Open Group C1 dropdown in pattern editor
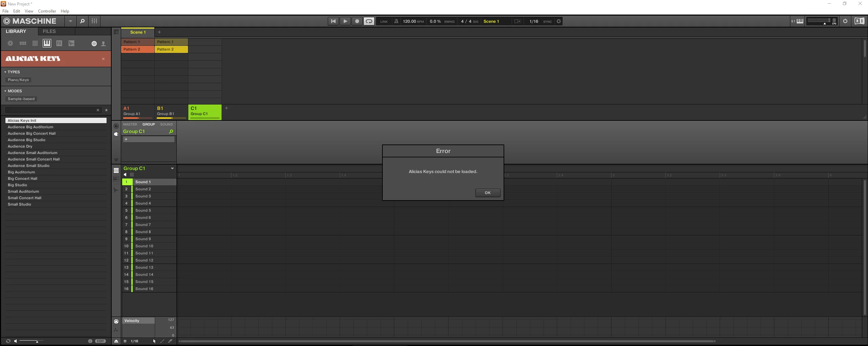 click(x=172, y=169)
